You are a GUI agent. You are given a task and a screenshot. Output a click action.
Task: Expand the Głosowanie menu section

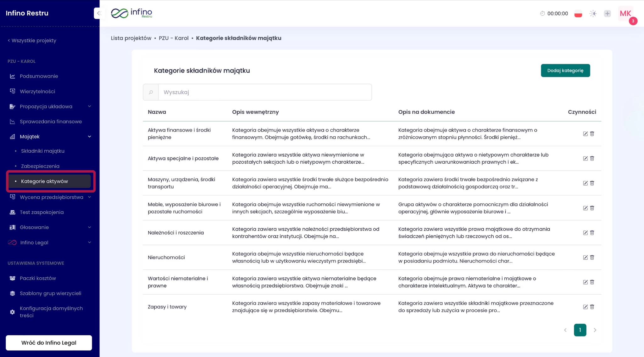pyautogui.click(x=89, y=227)
